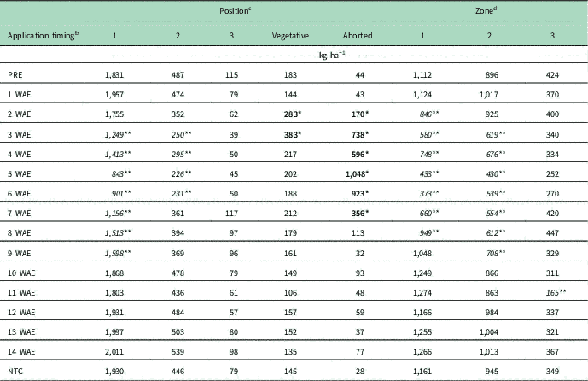Click the Vegetative column header
The image size is (588, 381).
pos(289,37)
